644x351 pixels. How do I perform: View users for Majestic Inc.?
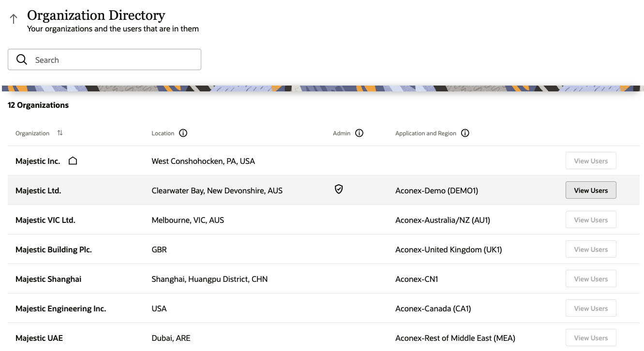[x=590, y=161]
